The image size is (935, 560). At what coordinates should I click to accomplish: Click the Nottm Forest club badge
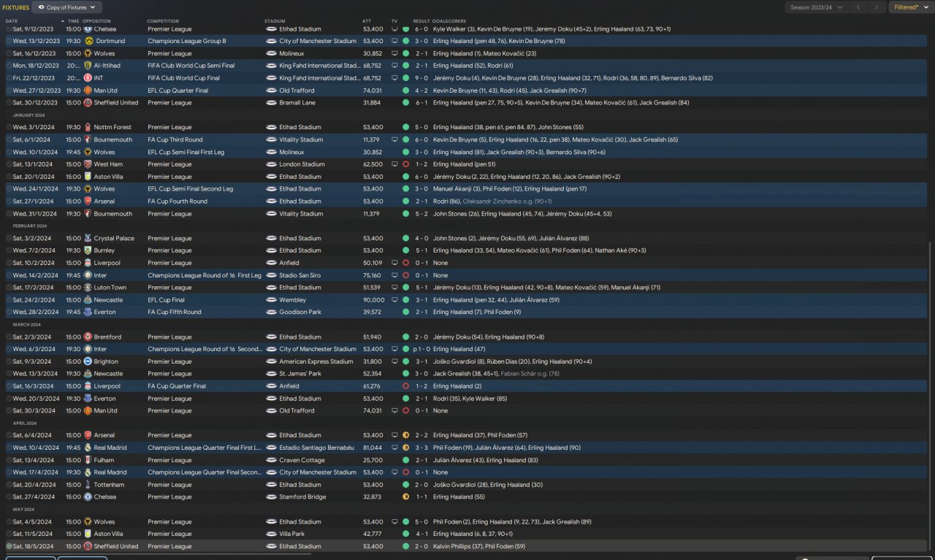pos(88,127)
